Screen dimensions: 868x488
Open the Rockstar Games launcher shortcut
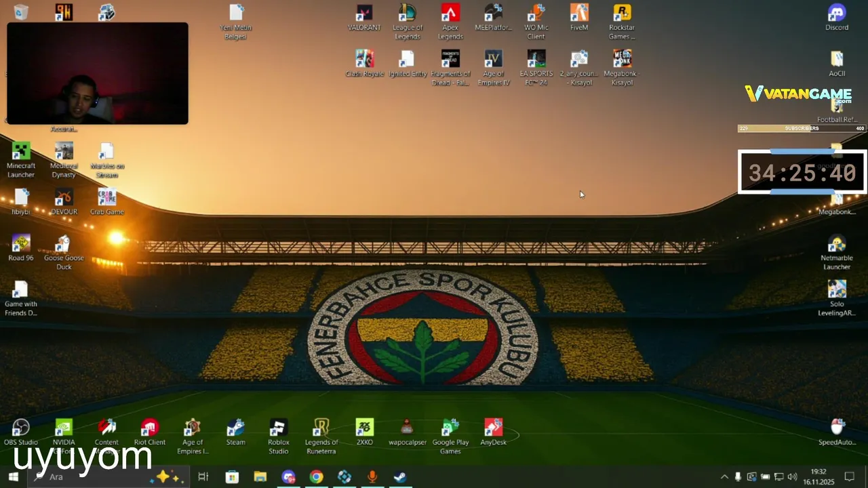pos(622,22)
